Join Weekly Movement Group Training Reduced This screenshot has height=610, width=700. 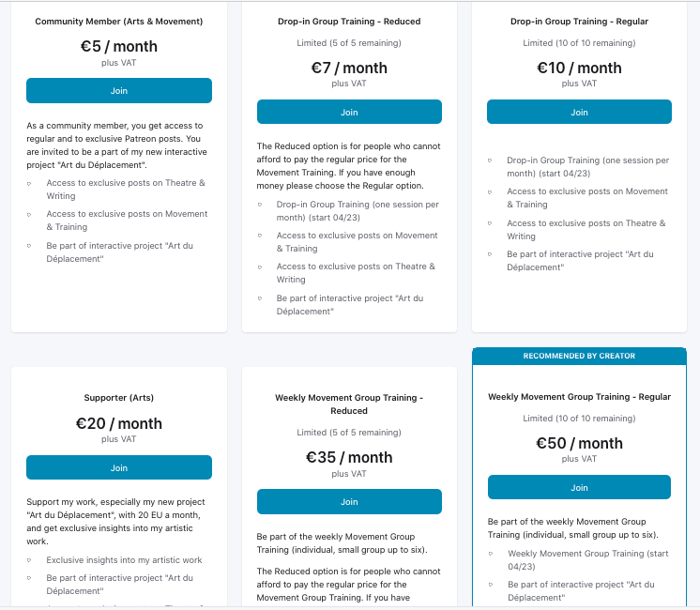(x=349, y=502)
